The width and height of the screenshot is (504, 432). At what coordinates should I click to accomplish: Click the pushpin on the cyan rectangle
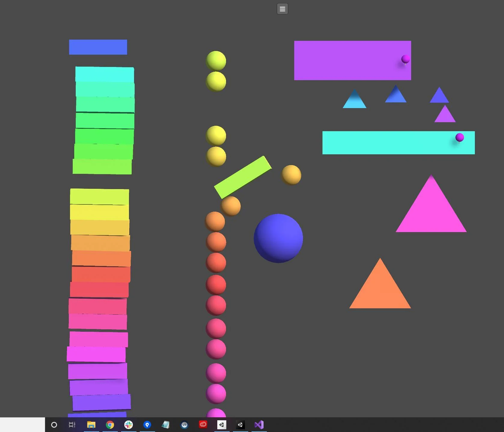point(460,138)
